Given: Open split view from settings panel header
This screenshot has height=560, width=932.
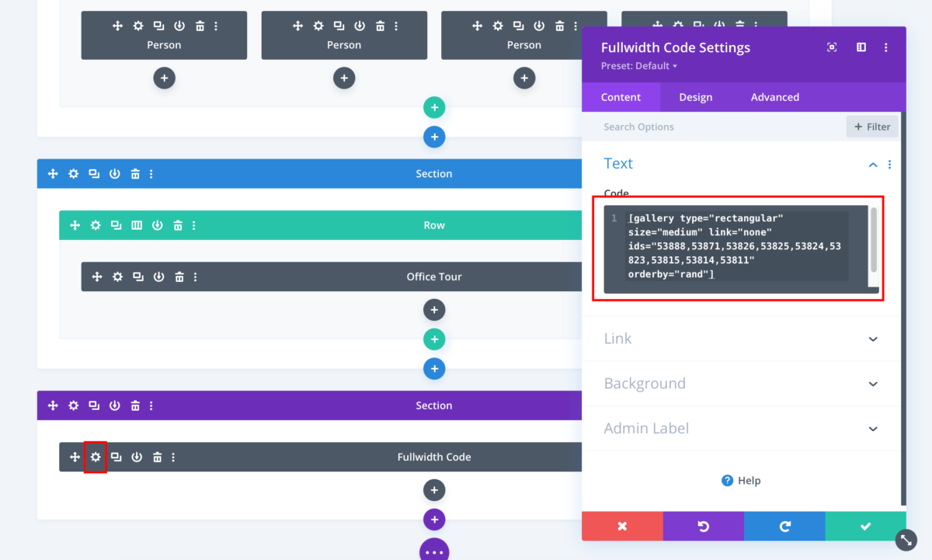Looking at the screenshot, I should point(861,47).
